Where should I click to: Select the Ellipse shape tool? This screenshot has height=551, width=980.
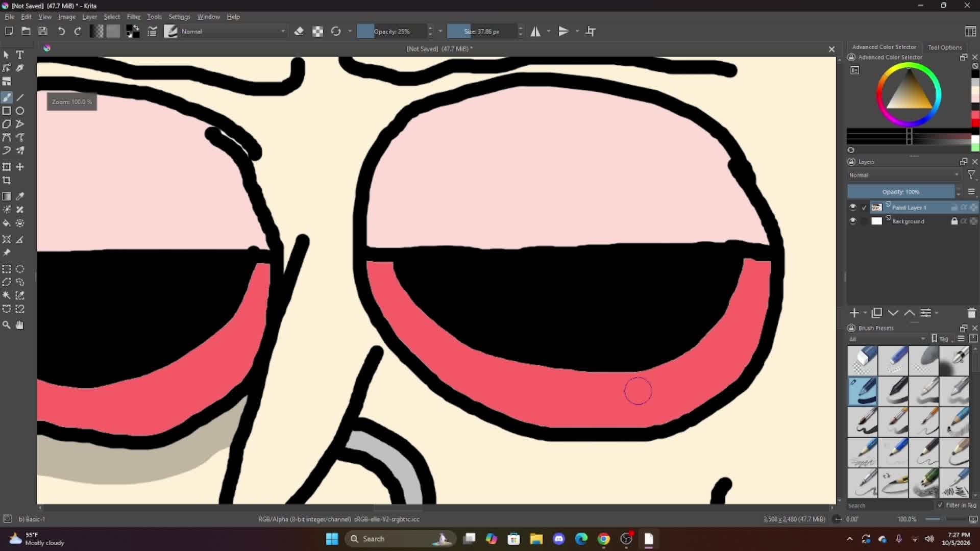[20, 111]
